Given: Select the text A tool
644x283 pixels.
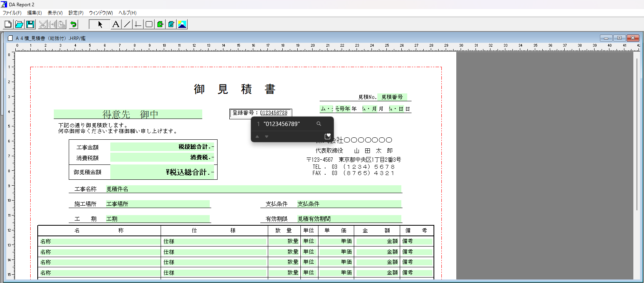Looking at the screenshot, I should coord(116,24).
